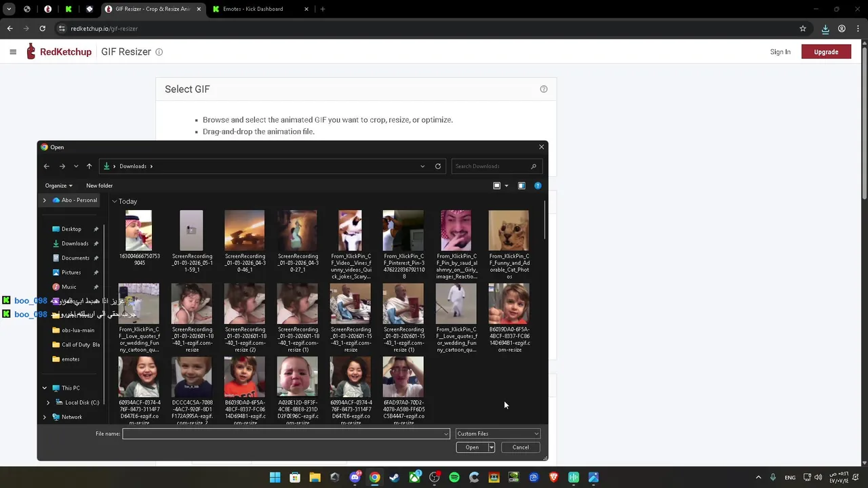This screenshot has width=868, height=488.
Task: Reload the redketchup page
Action: pos(42,28)
